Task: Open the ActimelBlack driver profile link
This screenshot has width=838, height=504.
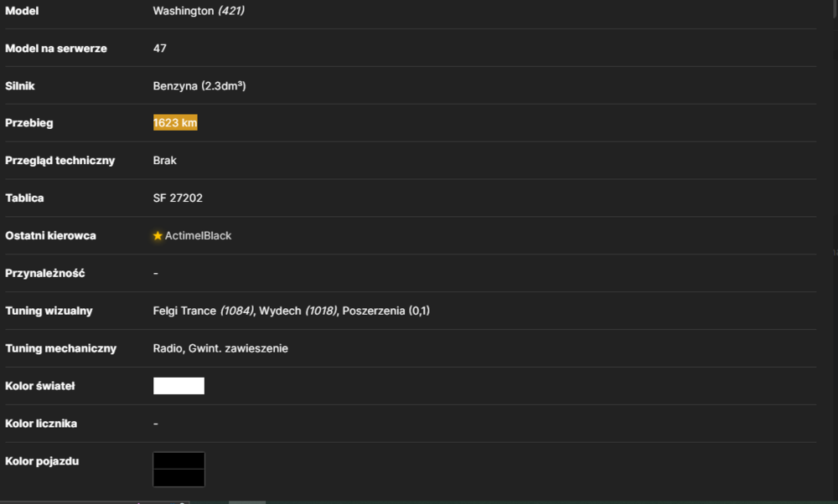Action: 198,235
